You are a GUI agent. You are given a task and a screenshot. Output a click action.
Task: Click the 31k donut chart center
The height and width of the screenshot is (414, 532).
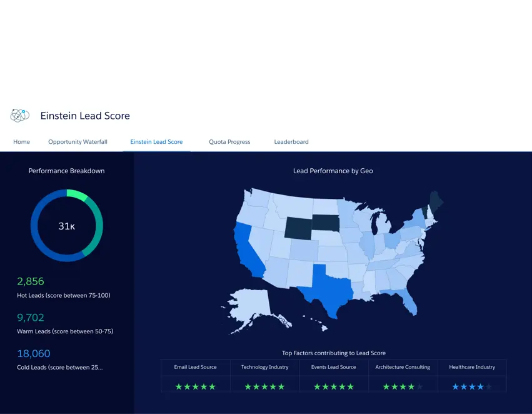66,226
